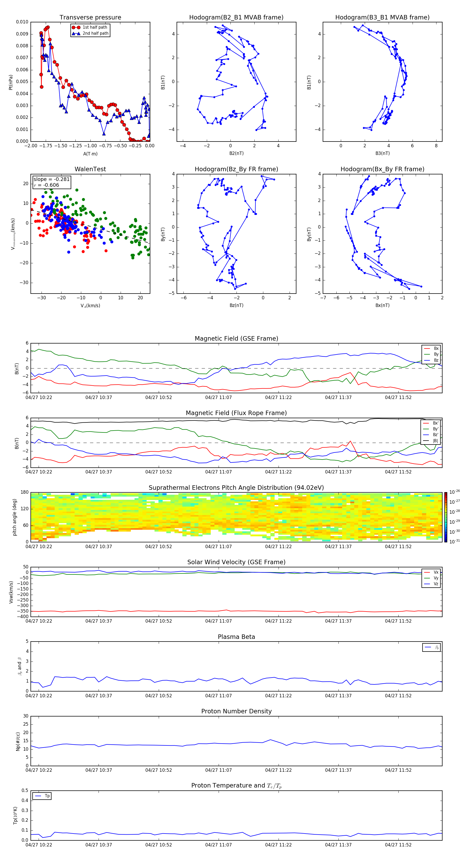Click '04/27 11:07' tick under GSE magnetic plot

(x=218, y=398)
